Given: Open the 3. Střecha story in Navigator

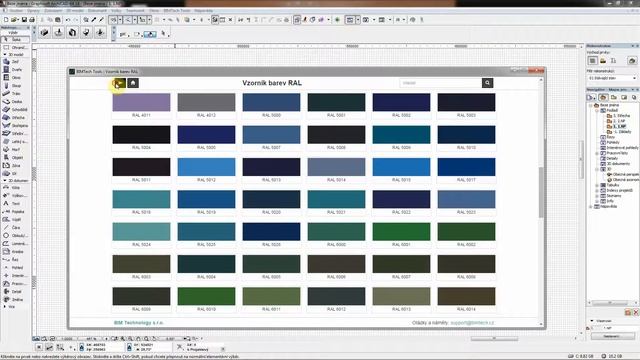Looking at the screenshot, I should pos(622,116).
